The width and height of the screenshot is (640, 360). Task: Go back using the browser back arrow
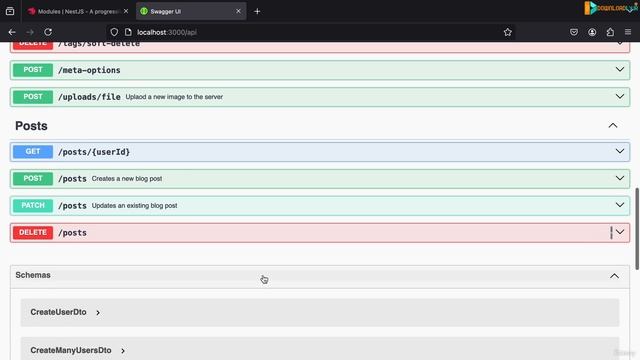(x=12, y=32)
